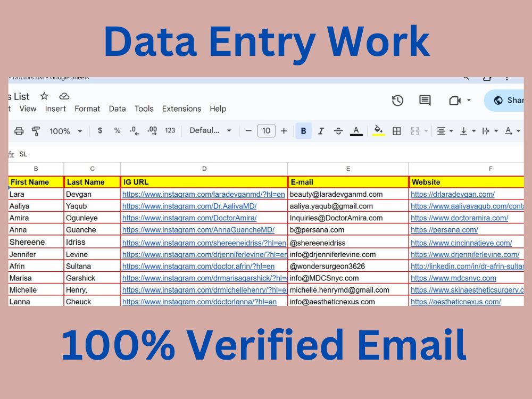Format as currency with the dollar icon

100,131
